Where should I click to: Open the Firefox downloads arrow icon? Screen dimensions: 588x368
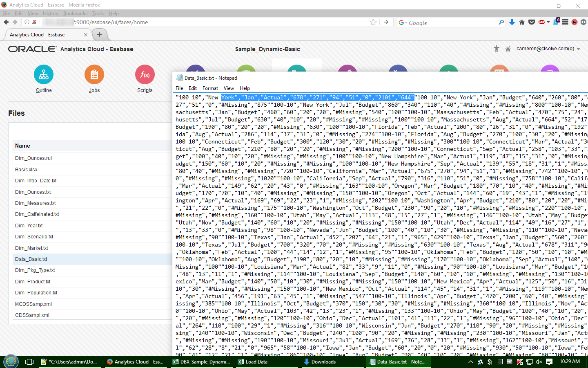[x=512, y=22]
